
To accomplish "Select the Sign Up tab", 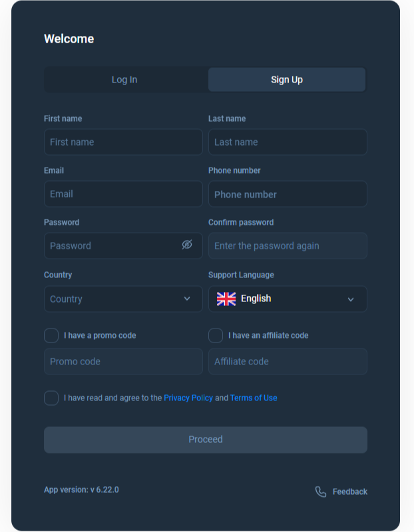I will [x=287, y=80].
